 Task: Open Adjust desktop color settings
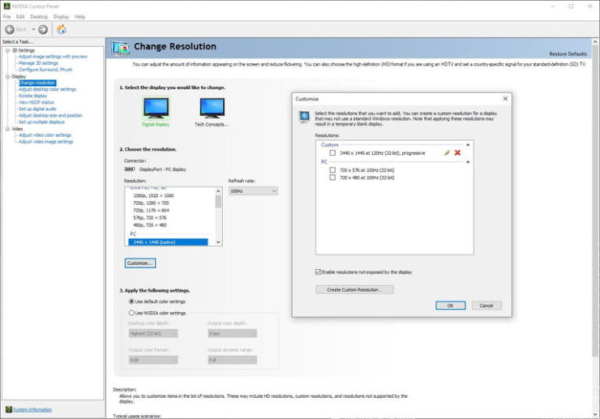pos(47,89)
